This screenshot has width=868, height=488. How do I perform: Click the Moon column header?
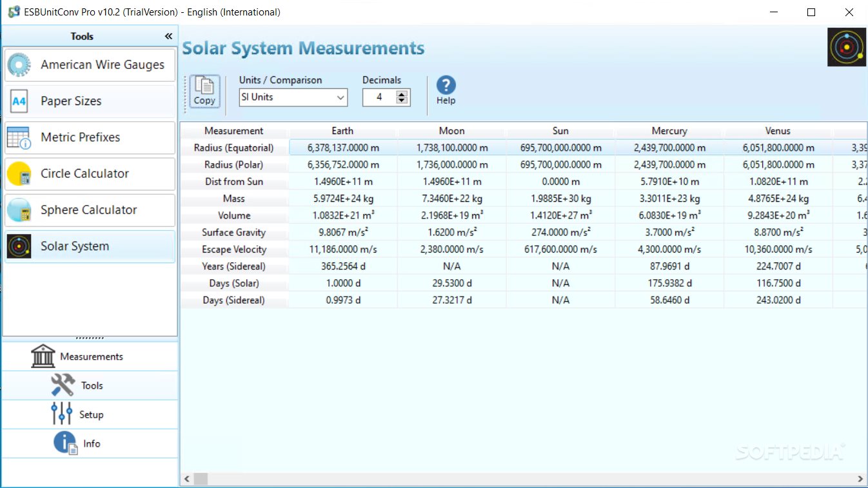(x=452, y=131)
